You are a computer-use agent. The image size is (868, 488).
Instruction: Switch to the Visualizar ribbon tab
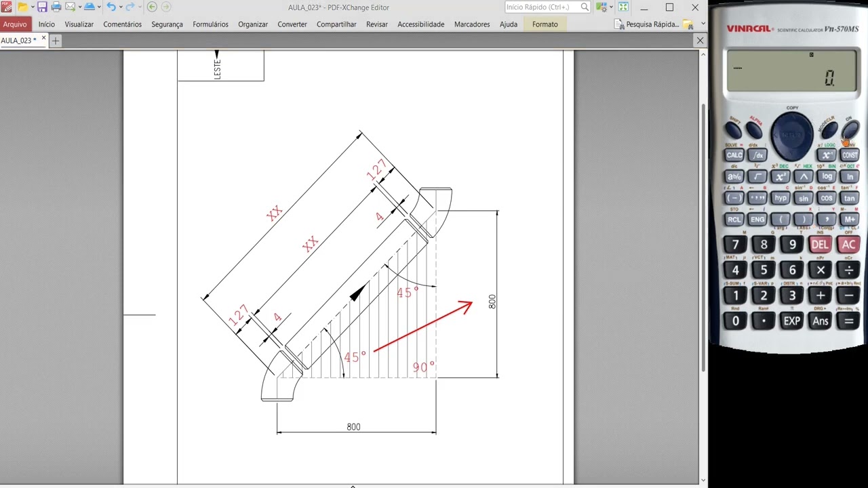[x=79, y=24]
